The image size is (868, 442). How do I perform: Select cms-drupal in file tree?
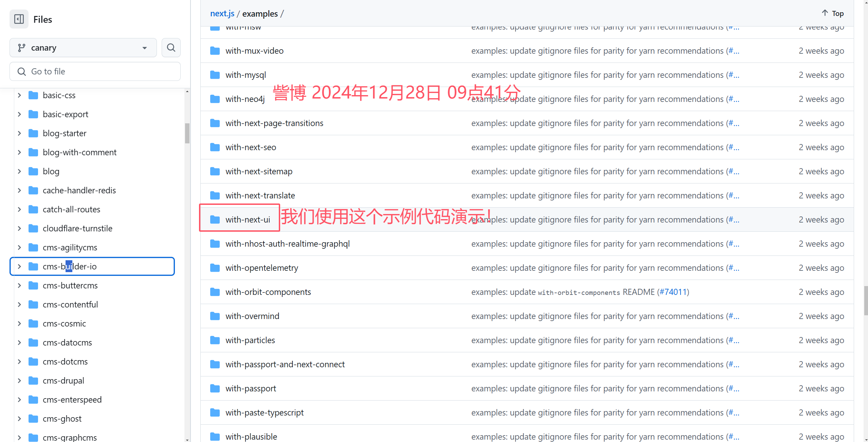click(x=64, y=381)
